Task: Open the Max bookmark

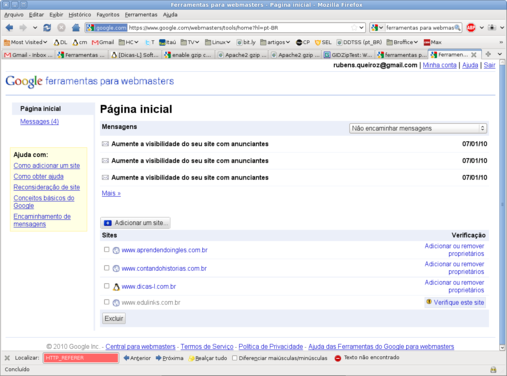Action: pos(433,42)
